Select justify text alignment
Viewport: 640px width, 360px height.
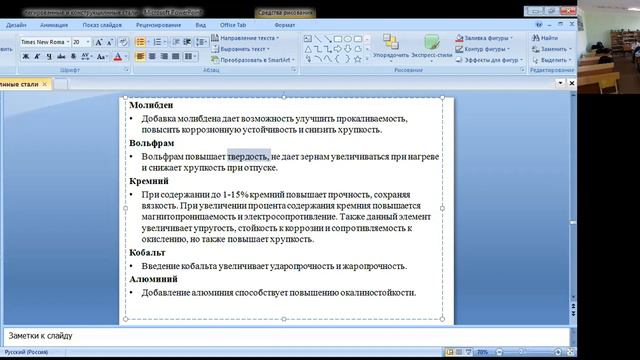176,56
